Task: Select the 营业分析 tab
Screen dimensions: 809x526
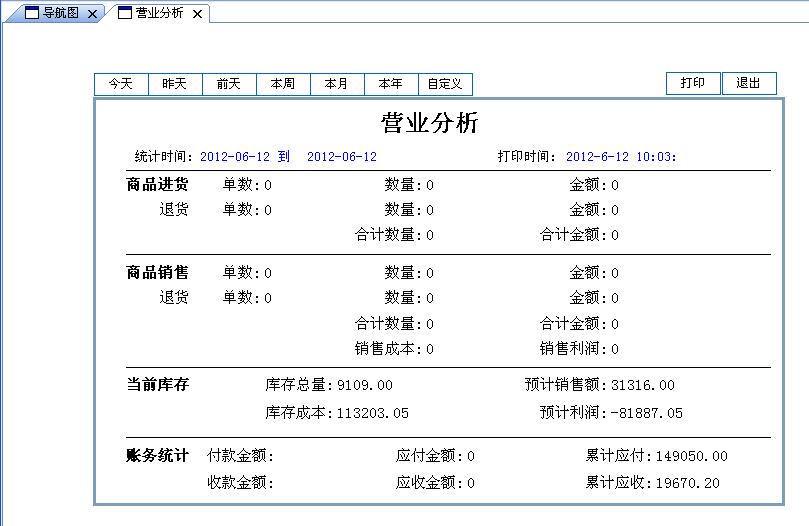Action: pyautogui.click(x=159, y=13)
